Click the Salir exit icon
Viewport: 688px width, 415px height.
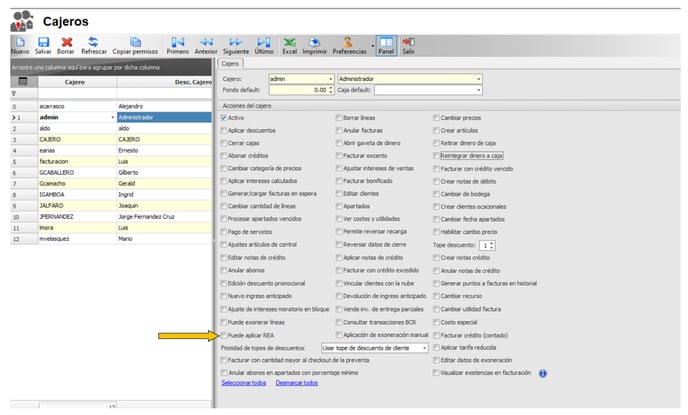click(x=408, y=46)
